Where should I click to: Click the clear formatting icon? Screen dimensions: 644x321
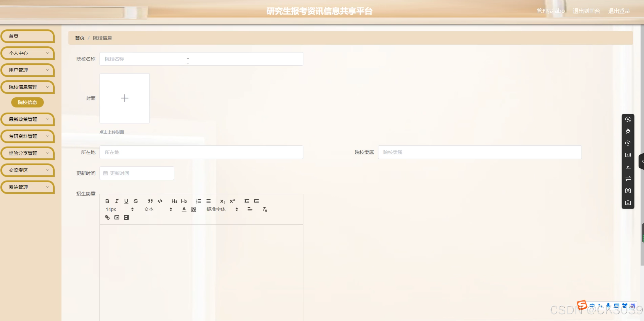265,209
